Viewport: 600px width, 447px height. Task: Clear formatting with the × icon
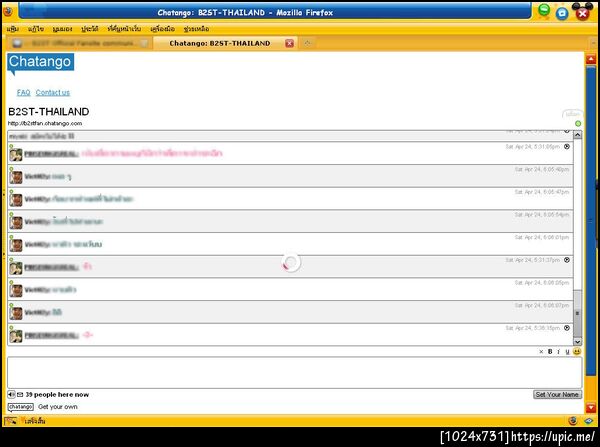(x=541, y=351)
